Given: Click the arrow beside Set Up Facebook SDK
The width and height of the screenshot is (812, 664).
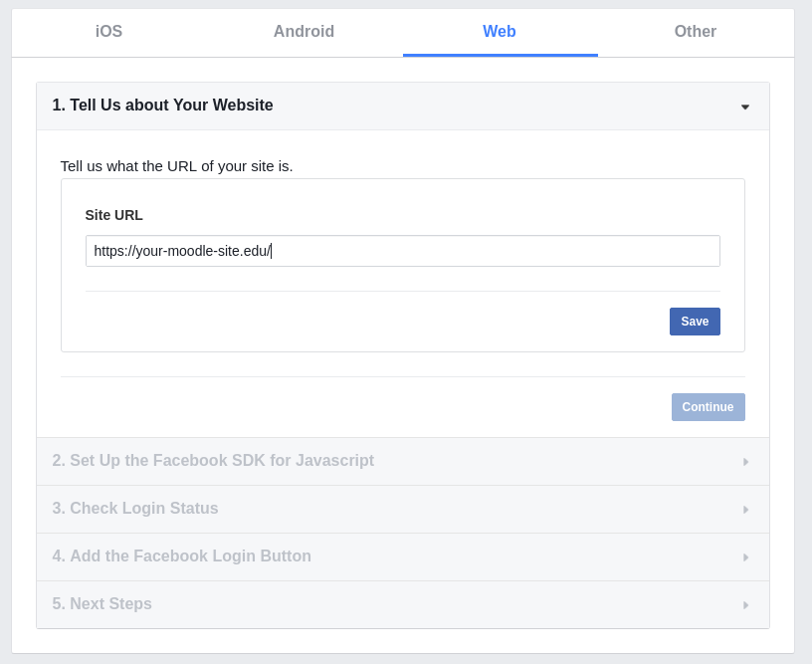Looking at the screenshot, I should [x=745, y=462].
